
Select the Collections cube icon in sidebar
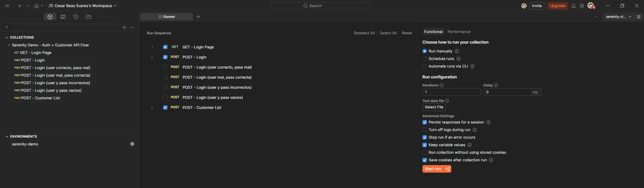(x=50, y=17)
